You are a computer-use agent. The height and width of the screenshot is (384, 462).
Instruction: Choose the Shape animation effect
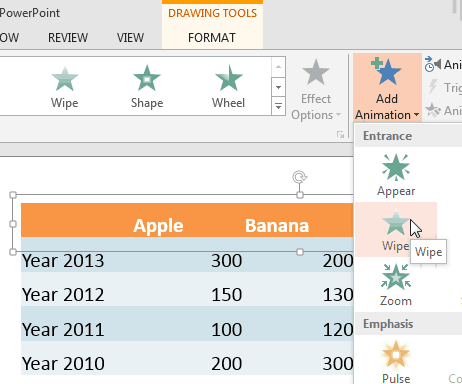coord(147,87)
